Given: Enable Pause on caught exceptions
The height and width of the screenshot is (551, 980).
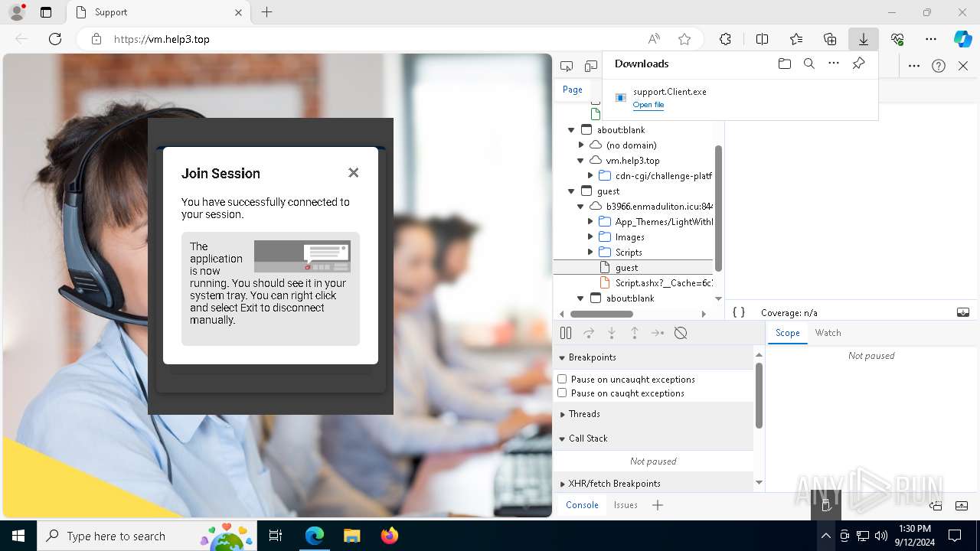Looking at the screenshot, I should click(562, 393).
